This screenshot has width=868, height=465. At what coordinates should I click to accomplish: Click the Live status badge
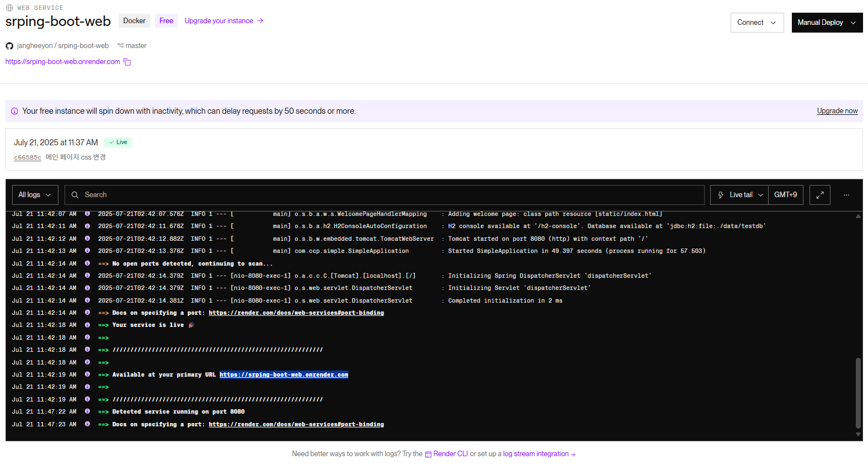coord(118,142)
